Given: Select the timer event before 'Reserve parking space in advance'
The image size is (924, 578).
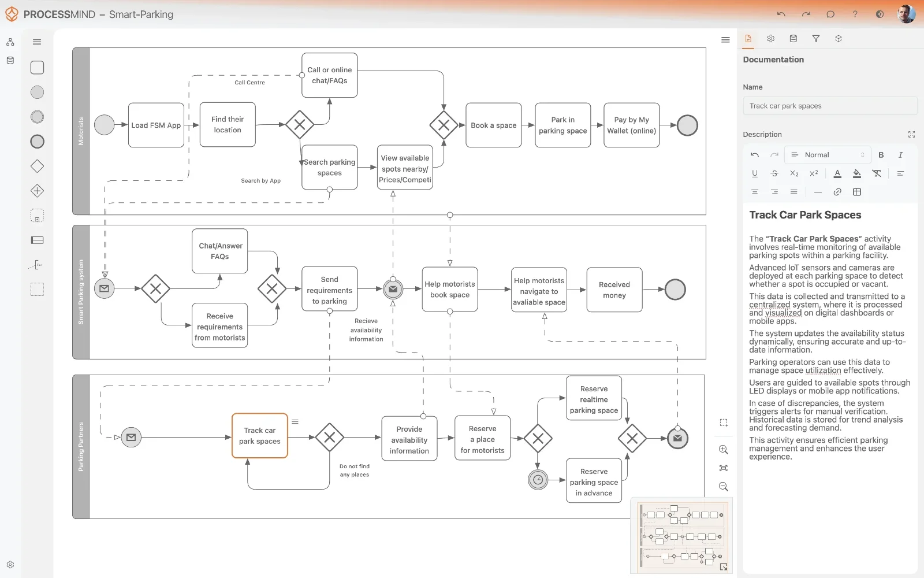Looking at the screenshot, I should (538, 480).
